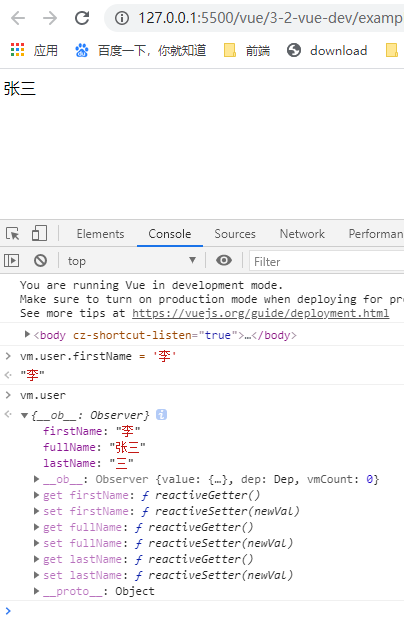Click the browser forward arrow
Viewport: 404px width, 625px height.
point(50,18)
